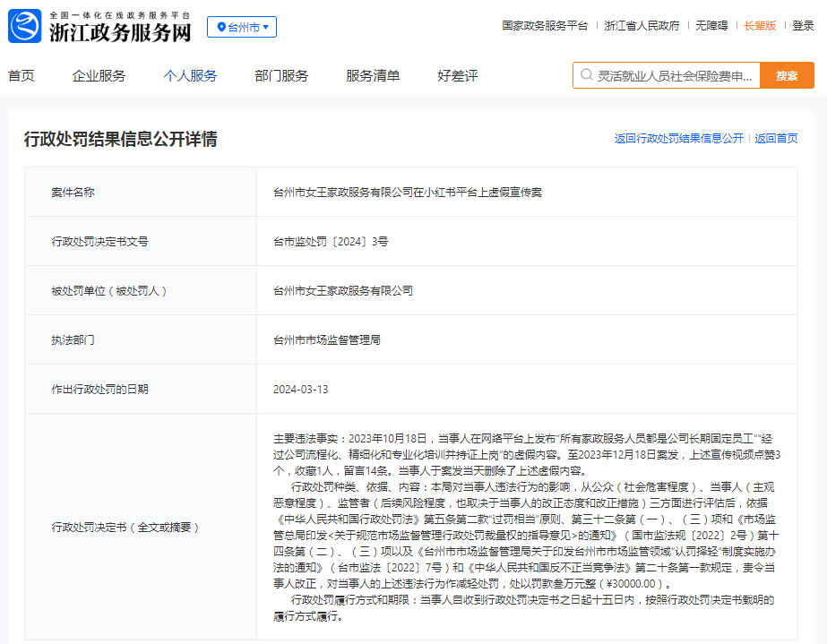
Task: Open 服务清单 navigation item
Action: pyautogui.click(x=373, y=75)
